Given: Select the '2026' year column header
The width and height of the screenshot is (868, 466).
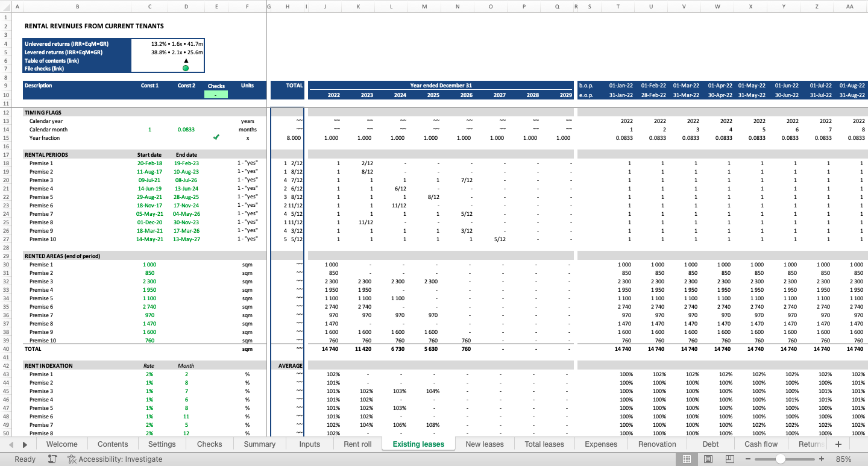Looking at the screenshot, I should click(x=467, y=95).
